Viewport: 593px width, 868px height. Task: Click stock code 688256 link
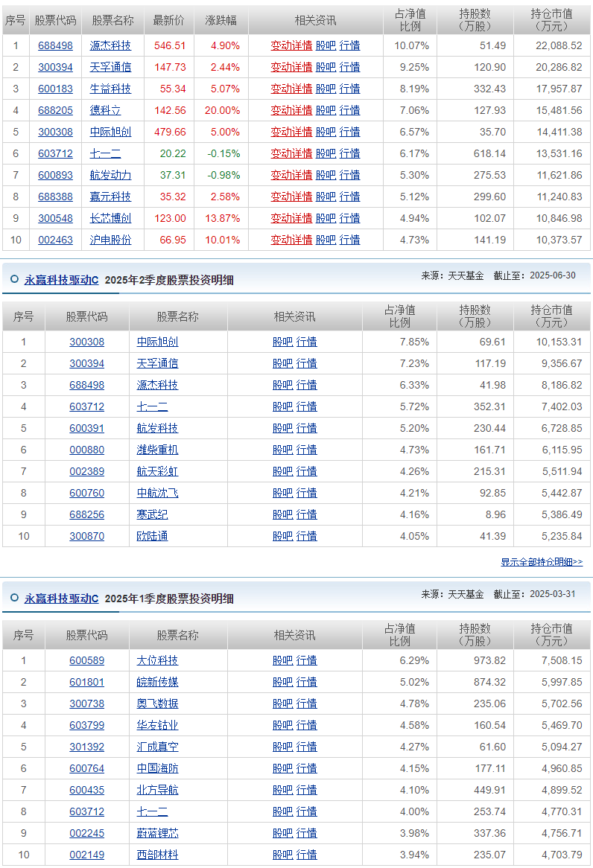86,515
